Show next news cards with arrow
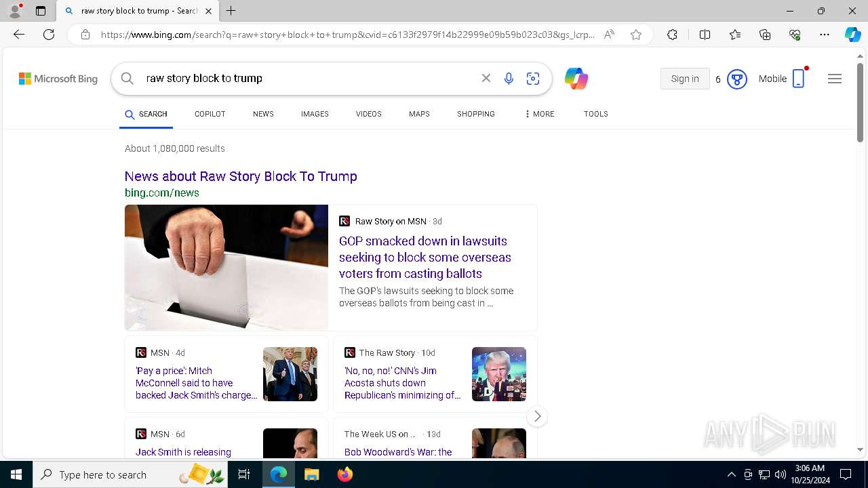868x488 pixels. pos(537,416)
